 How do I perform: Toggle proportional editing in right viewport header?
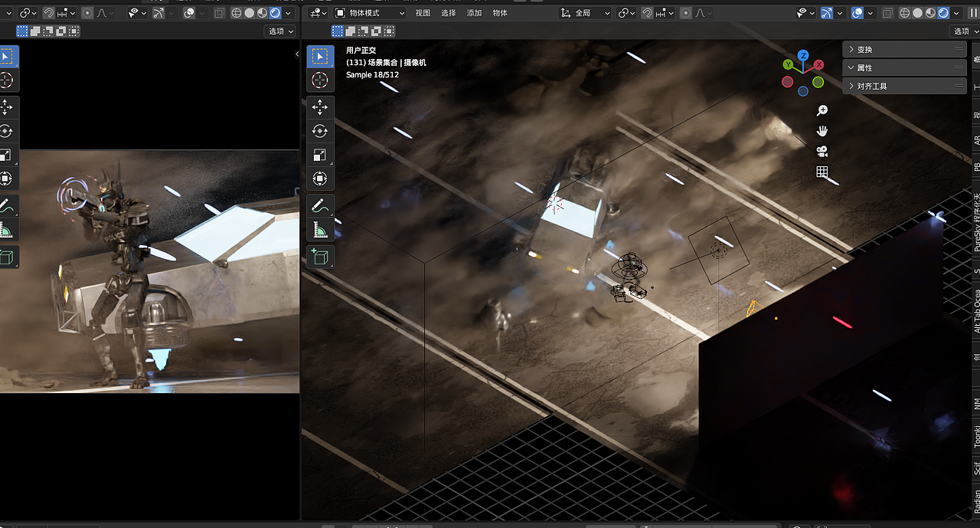click(x=685, y=13)
